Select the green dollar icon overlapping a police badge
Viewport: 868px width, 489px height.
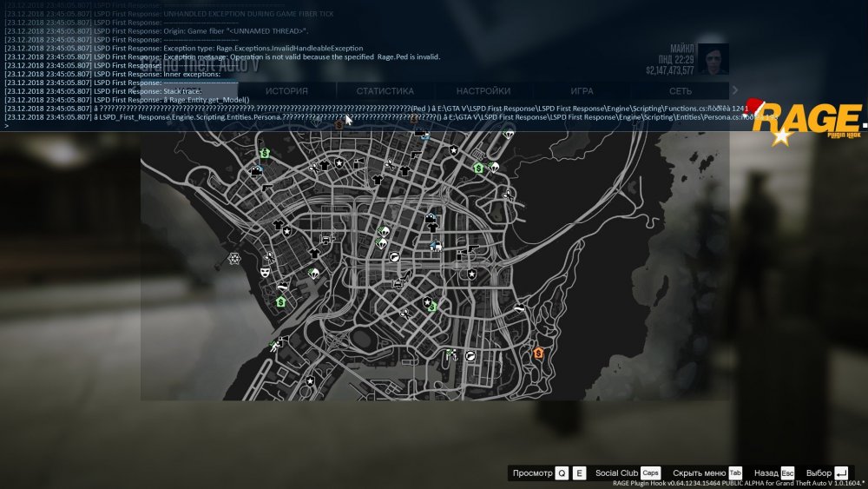click(432, 306)
